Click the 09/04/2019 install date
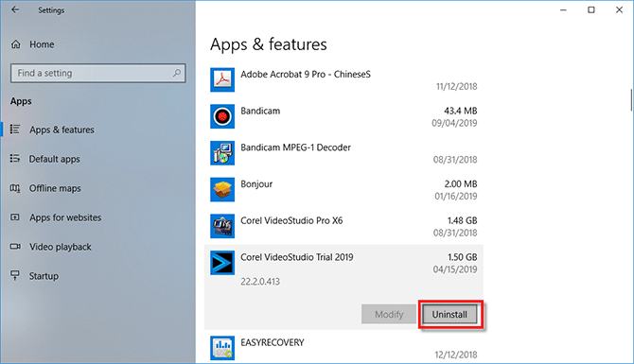The width and height of the screenshot is (634, 364). click(x=454, y=123)
